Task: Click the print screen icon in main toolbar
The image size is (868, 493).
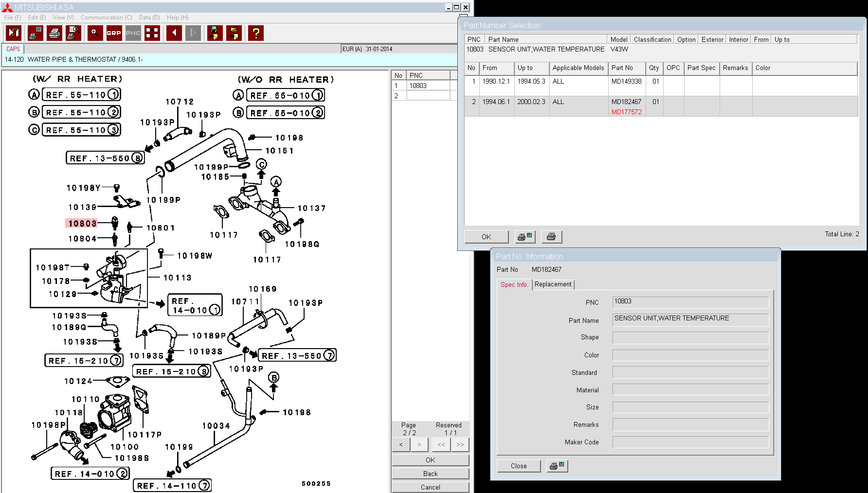Action: [x=35, y=33]
